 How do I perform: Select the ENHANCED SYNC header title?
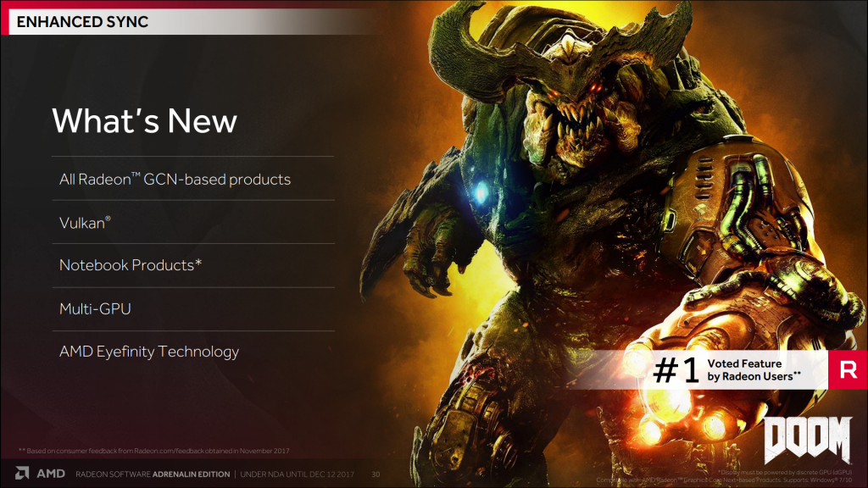tap(82, 21)
